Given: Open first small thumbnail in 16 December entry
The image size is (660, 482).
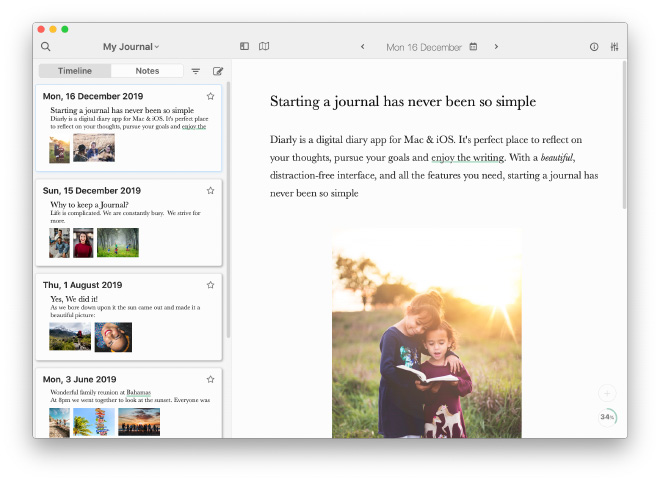Looking at the screenshot, I should [59, 149].
